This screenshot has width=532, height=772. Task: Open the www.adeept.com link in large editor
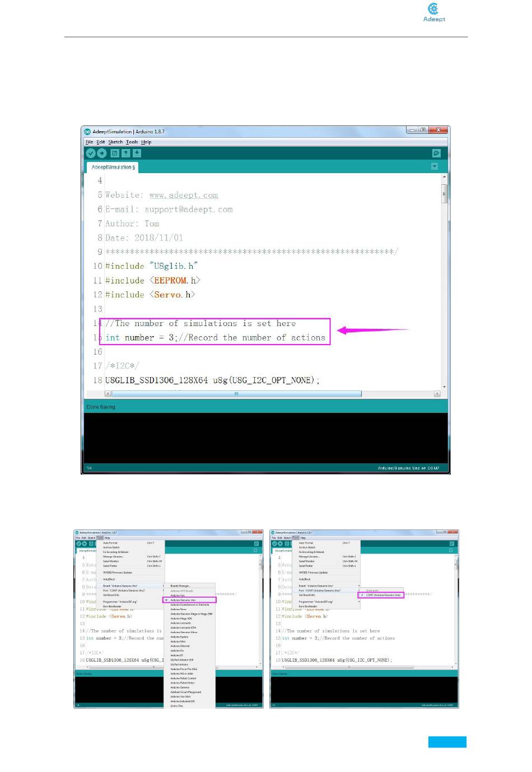(183, 195)
